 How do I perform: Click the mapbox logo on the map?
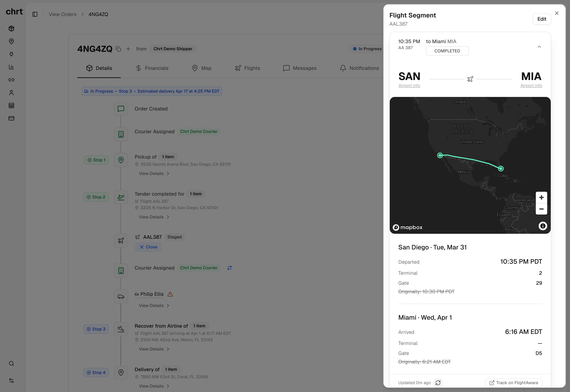(x=408, y=227)
